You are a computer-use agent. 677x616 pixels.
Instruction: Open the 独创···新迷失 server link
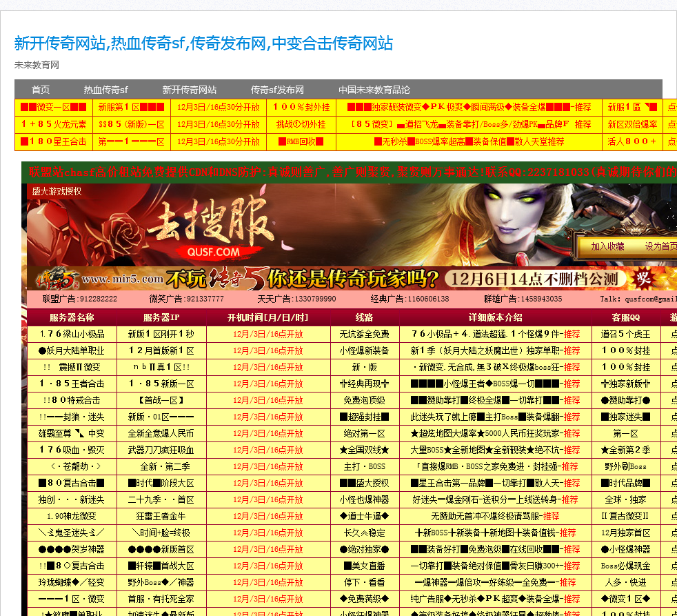click(72, 500)
